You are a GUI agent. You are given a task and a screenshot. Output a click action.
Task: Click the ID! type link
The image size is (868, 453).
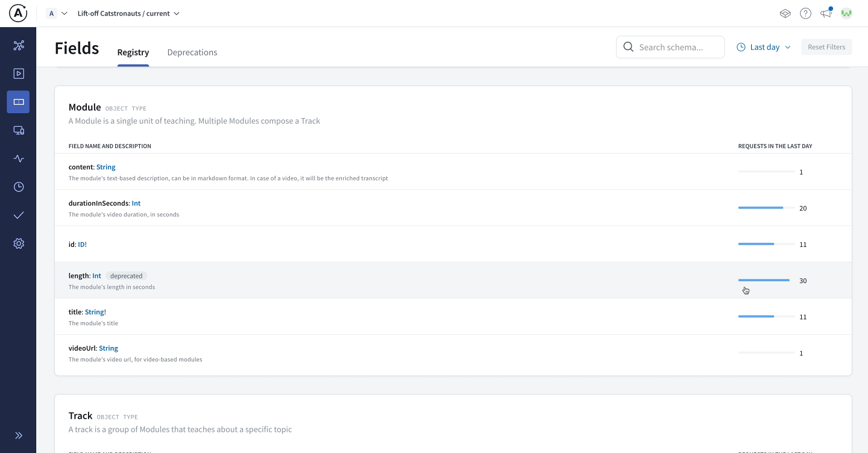[x=82, y=245]
